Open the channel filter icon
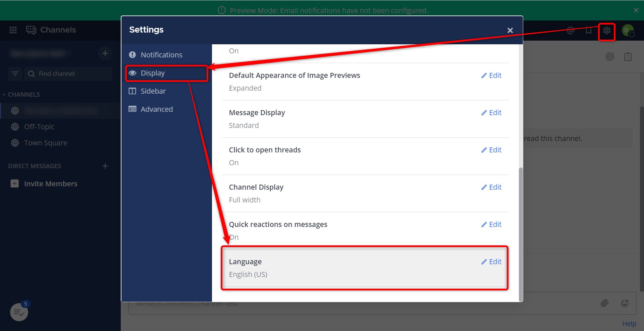 click(15, 74)
